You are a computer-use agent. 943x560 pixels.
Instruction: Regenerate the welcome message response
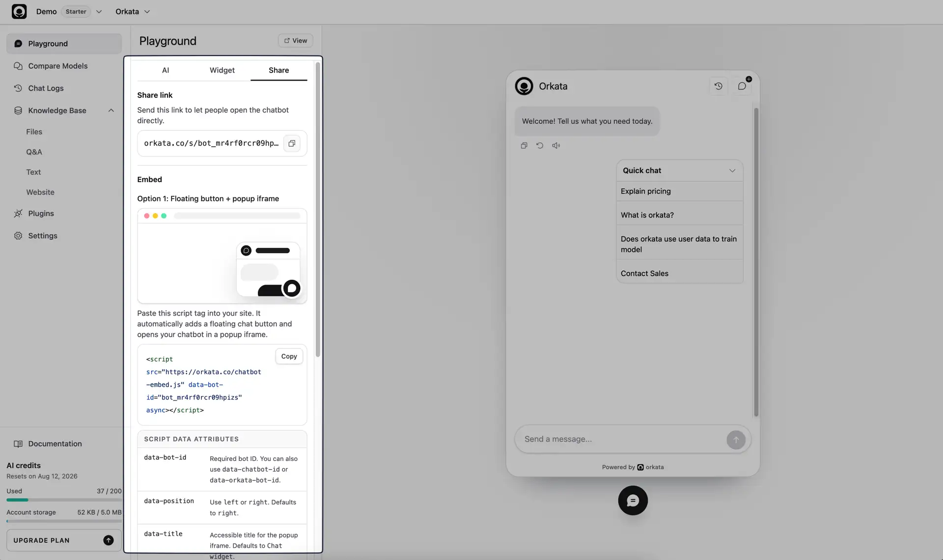click(x=540, y=146)
